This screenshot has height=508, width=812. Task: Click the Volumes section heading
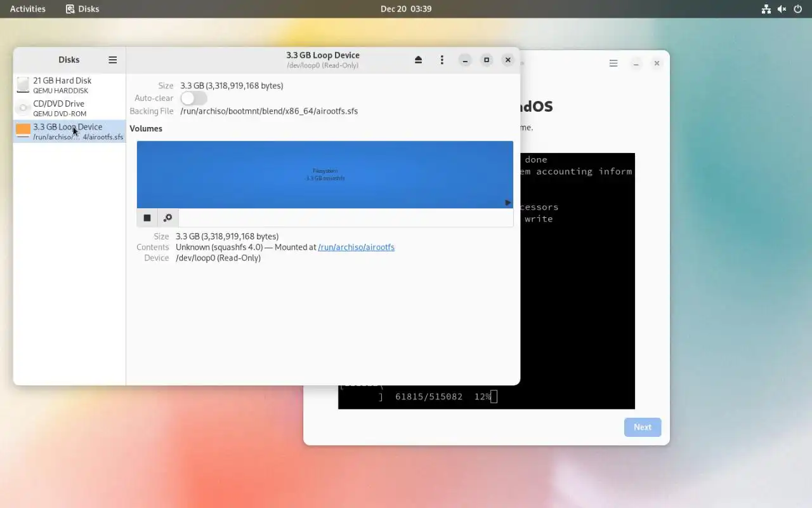146,128
